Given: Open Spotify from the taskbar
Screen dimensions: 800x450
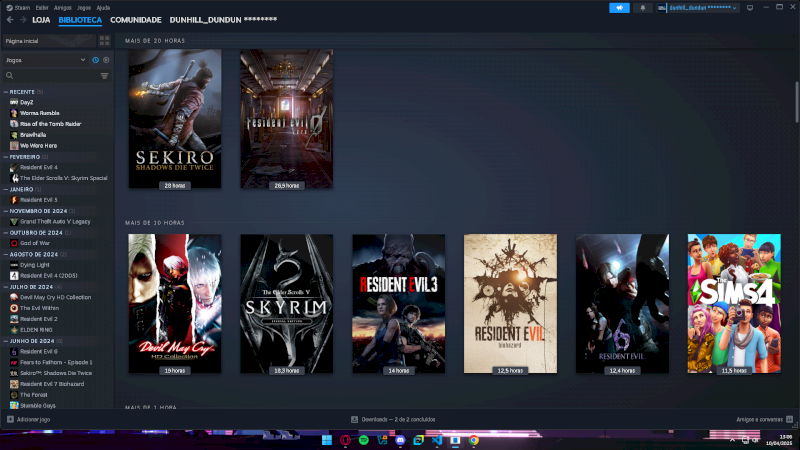Looking at the screenshot, I should [x=364, y=440].
